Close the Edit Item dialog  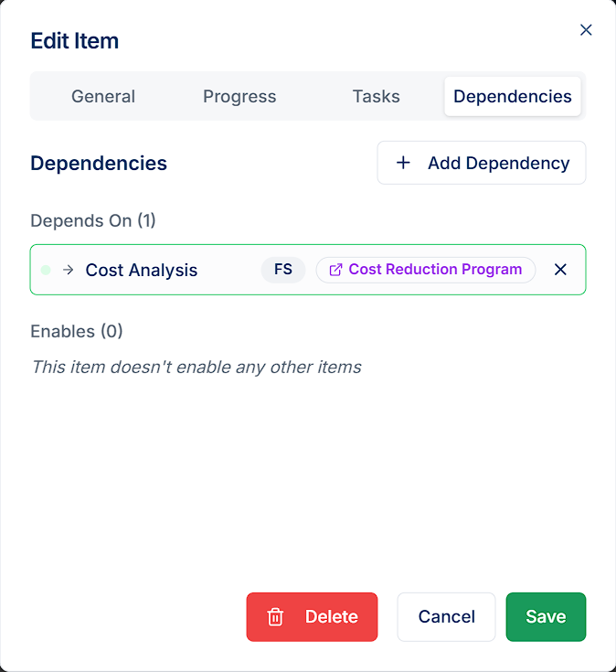coord(586,30)
